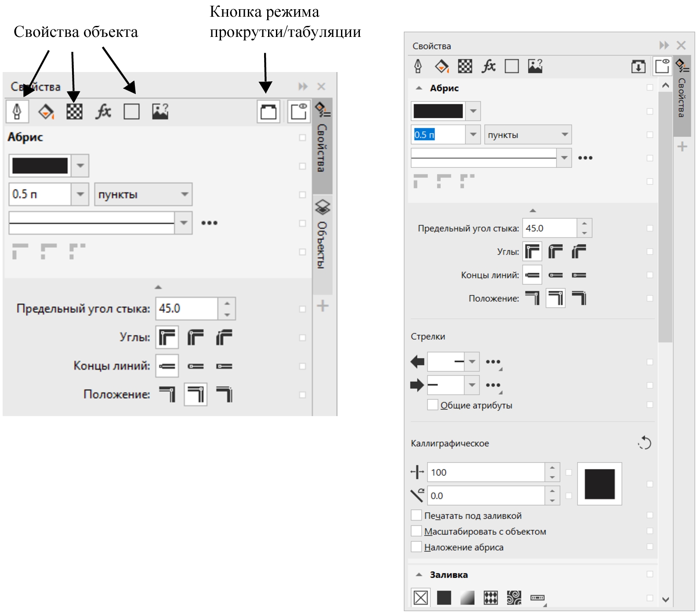Choose Vector pattern fill icon
The width and height of the screenshot is (700, 616).
(490, 598)
